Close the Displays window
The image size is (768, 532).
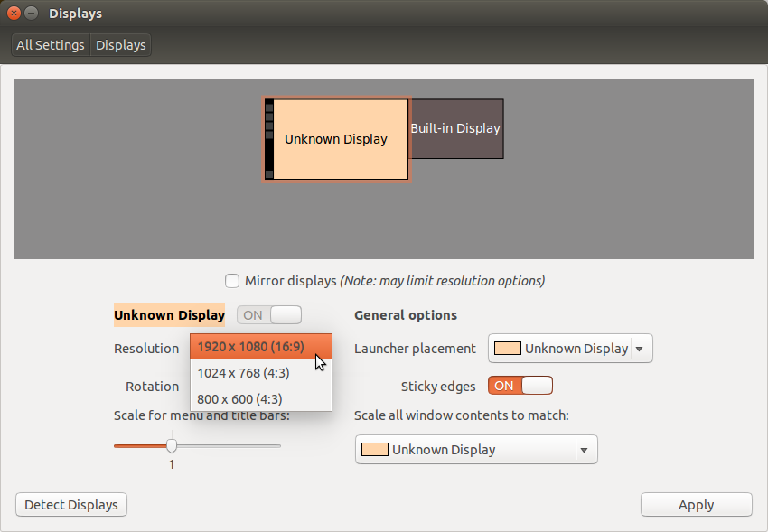coord(14,14)
